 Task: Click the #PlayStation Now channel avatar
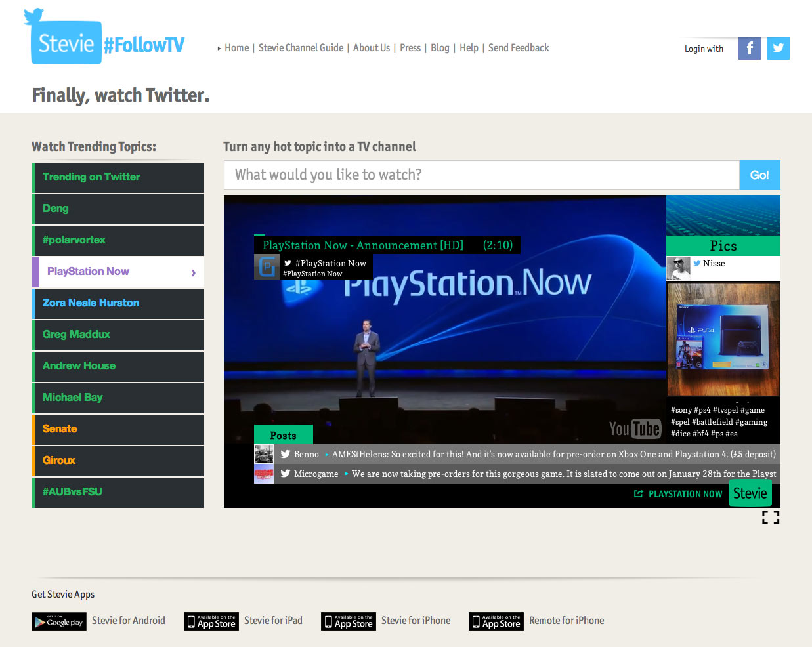(267, 267)
